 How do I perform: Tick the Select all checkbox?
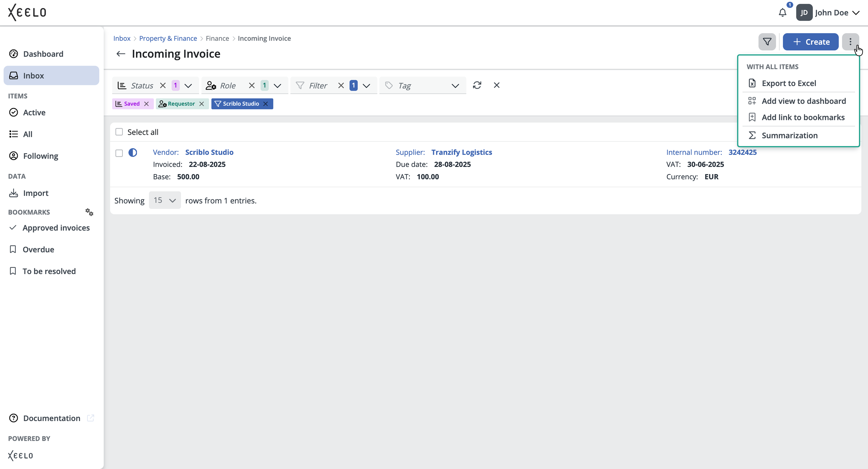[x=119, y=132]
